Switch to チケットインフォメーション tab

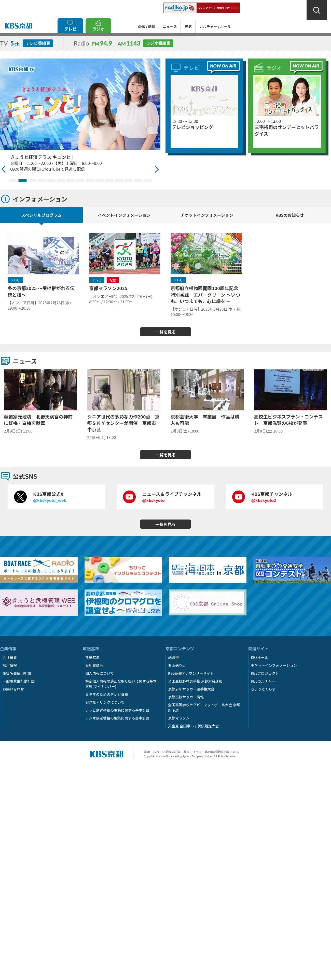pos(207,215)
